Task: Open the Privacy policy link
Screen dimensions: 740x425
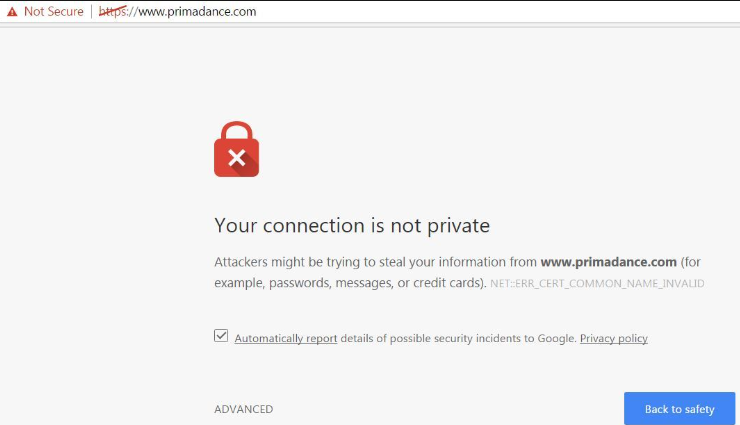Action: 613,338
